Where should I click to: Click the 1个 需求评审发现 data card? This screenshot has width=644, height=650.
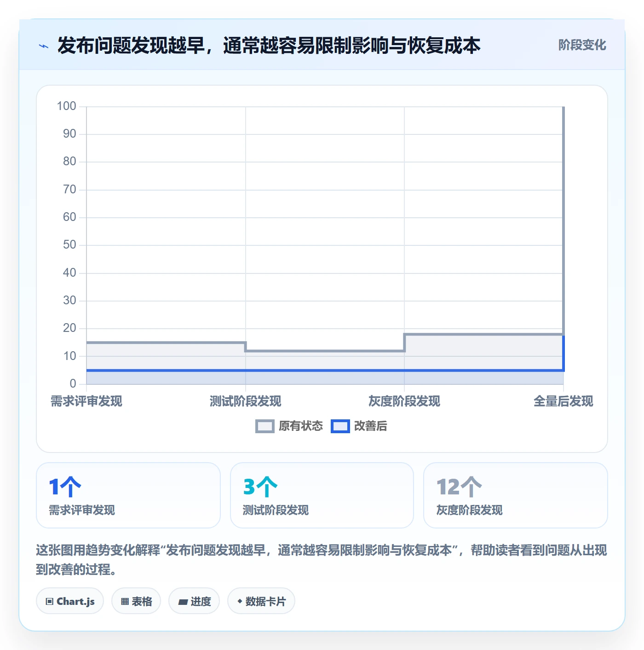[x=128, y=495]
